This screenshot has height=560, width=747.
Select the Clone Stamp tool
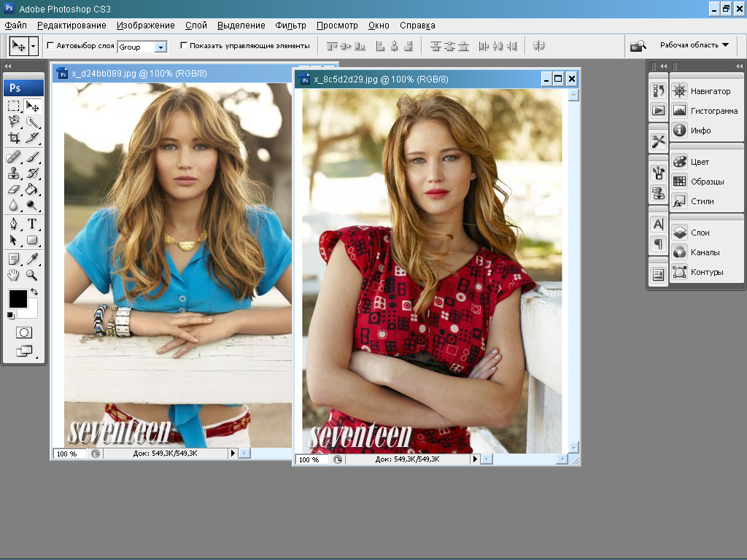pos(14,174)
